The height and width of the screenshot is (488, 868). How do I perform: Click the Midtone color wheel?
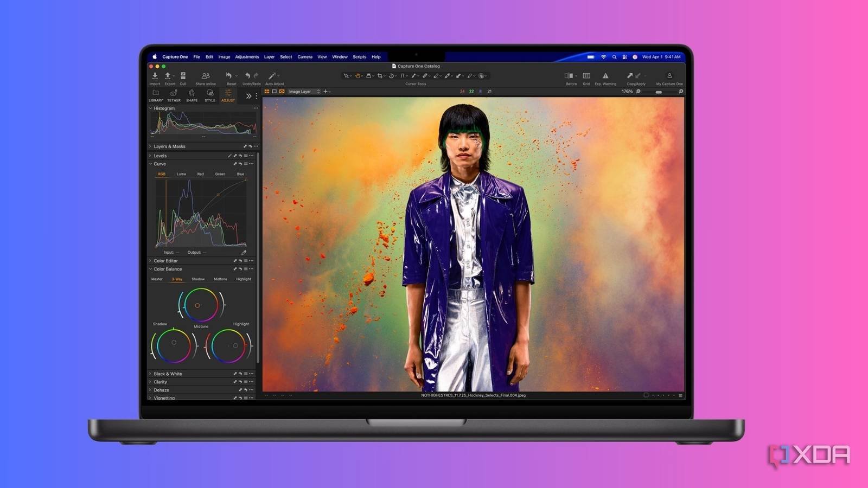[x=197, y=305]
